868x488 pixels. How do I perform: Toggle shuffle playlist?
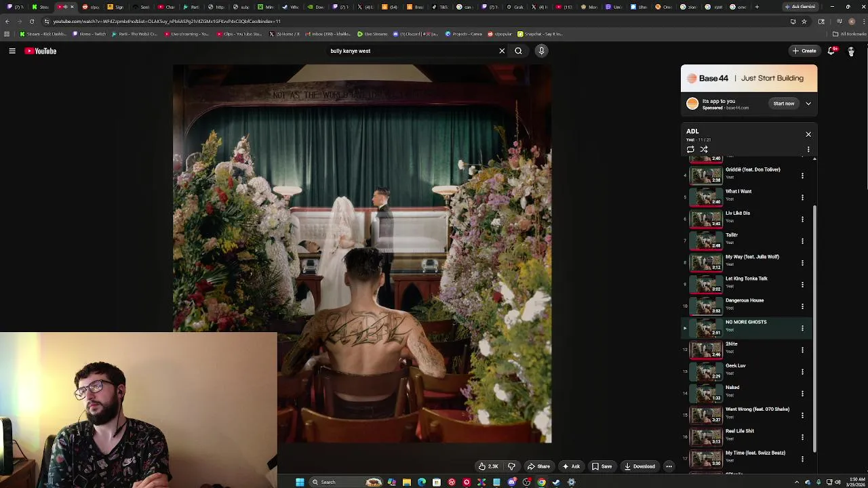coord(704,150)
